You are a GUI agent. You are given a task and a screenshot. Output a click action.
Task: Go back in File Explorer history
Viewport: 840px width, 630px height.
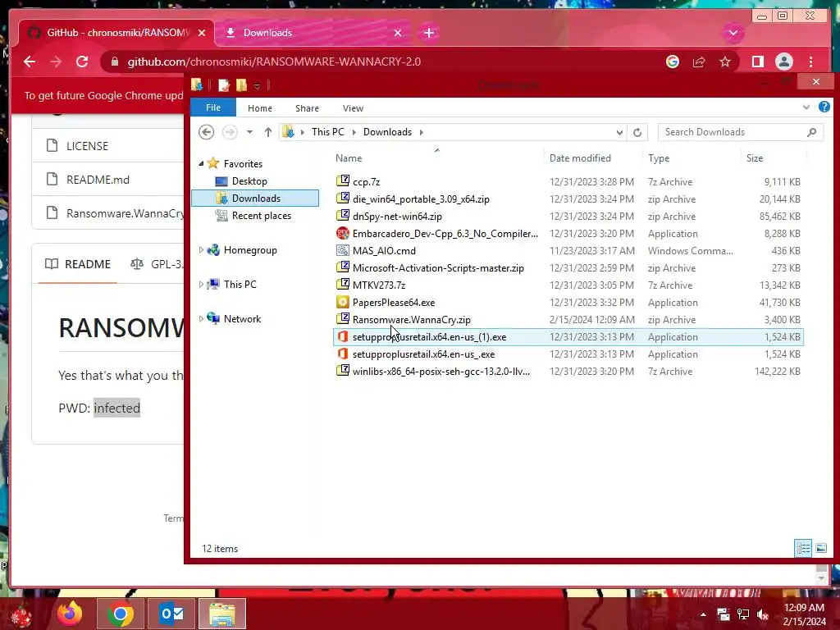206,132
